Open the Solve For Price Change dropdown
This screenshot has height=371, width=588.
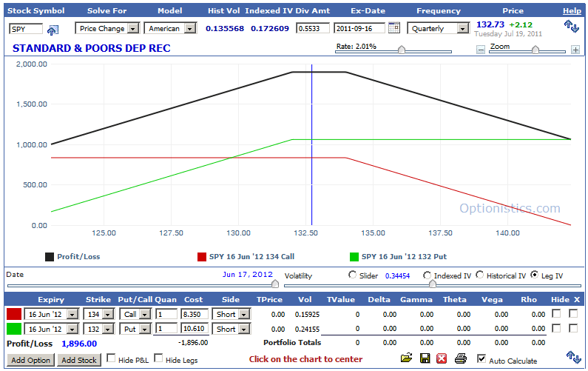107,29
